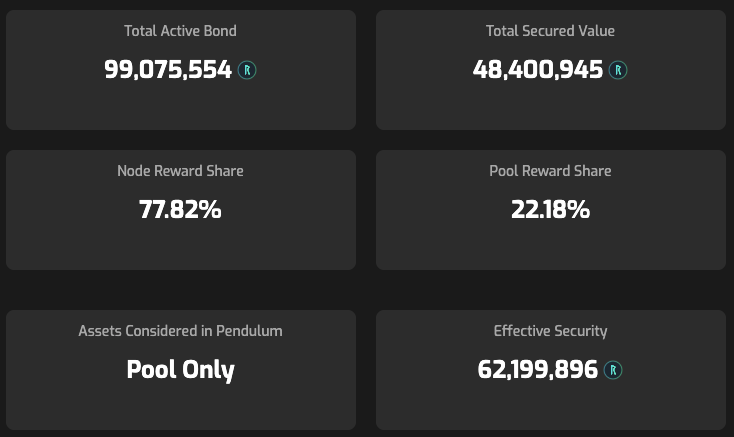Click the RUNE icon beside Total Active Bond
734x437 pixels.
click(x=247, y=70)
